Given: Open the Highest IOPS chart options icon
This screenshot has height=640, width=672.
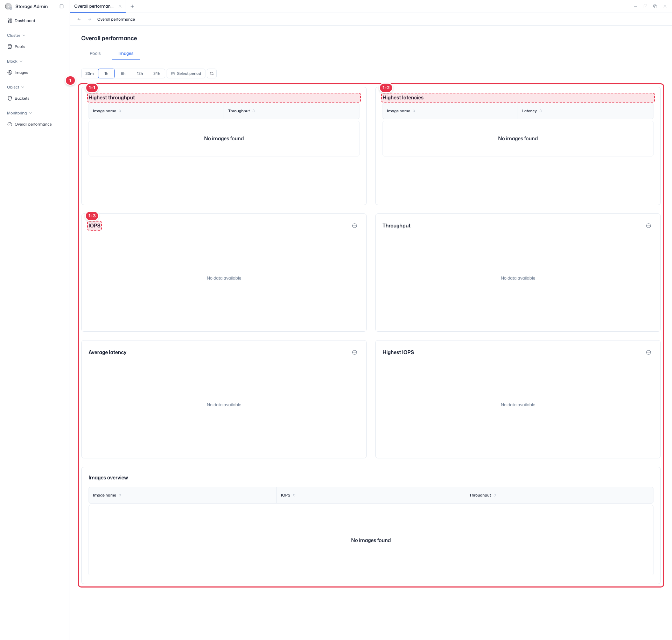Looking at the screenshot, I should coord(649,352).
